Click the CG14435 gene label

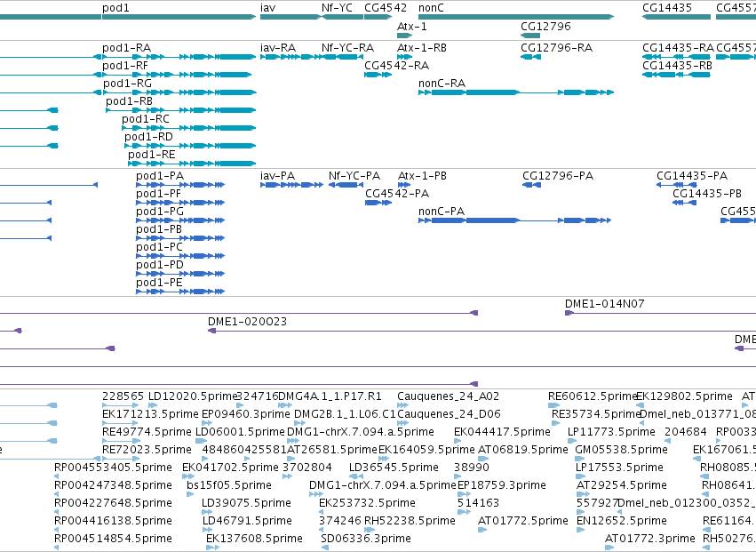click(667, 8)
